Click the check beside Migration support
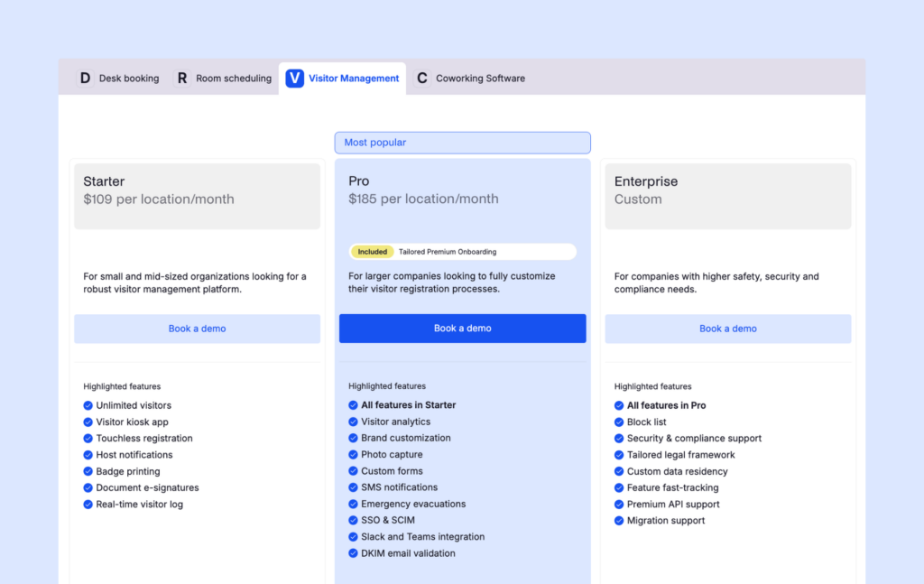The image size is (924, 584). click(619, 521)
